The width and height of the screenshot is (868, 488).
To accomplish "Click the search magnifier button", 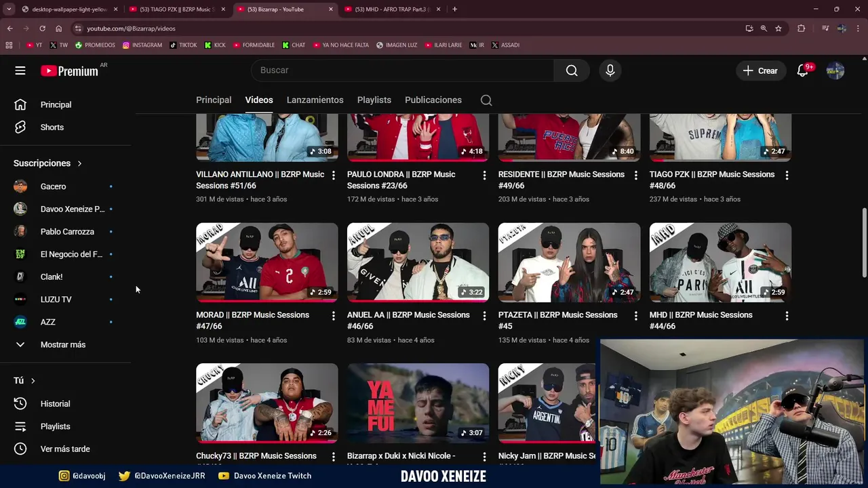I will click(x=572, y=70).
